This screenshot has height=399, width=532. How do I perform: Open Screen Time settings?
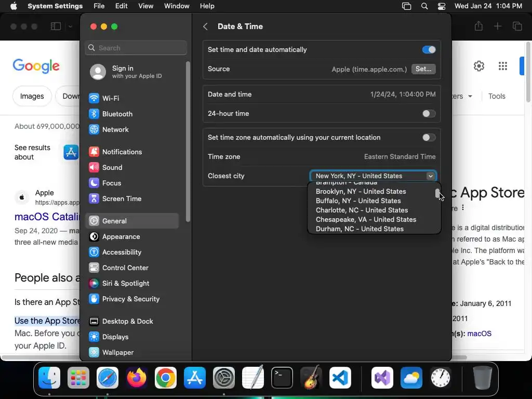132,199
